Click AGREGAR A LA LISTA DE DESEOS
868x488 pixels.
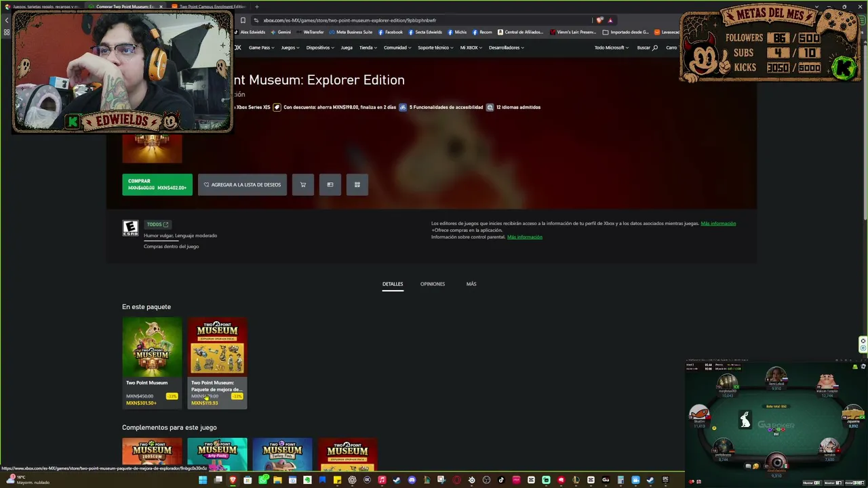[x=242, y=184]
